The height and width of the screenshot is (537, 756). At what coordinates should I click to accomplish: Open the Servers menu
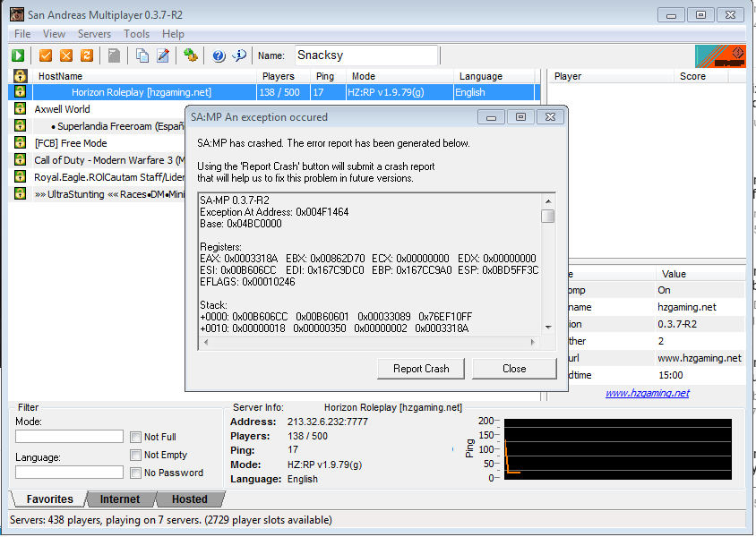tap(94, 34)
